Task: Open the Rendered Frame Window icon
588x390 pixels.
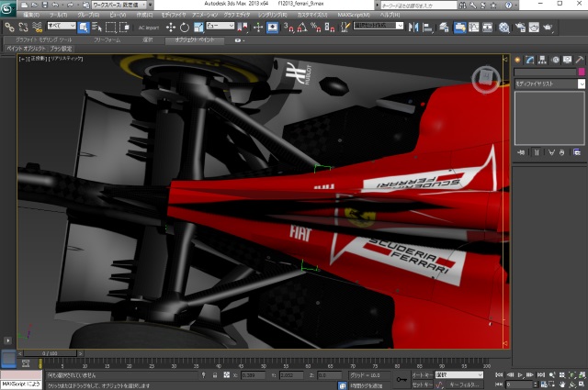Action: tap(534, 28)
